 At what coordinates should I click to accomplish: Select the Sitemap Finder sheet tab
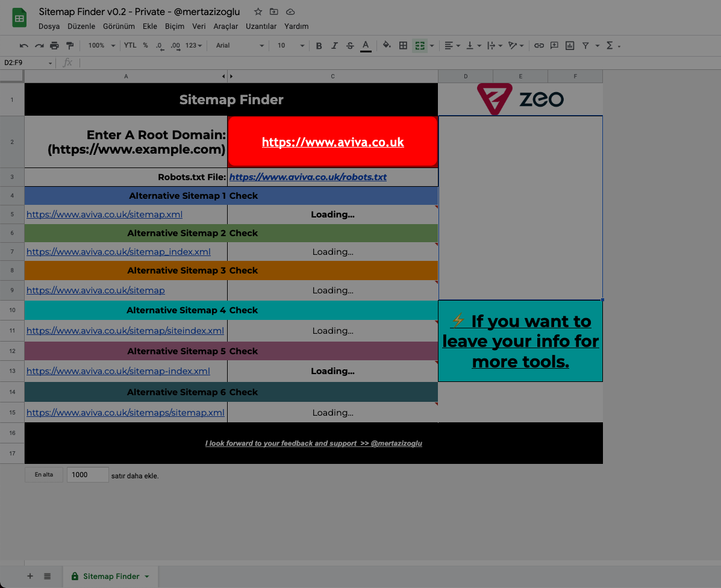click(x=111, y=576)
